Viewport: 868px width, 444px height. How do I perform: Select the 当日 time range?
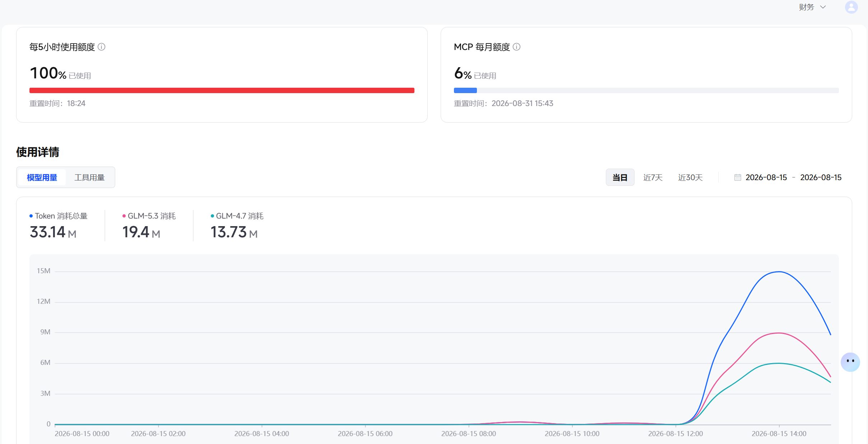620,177
